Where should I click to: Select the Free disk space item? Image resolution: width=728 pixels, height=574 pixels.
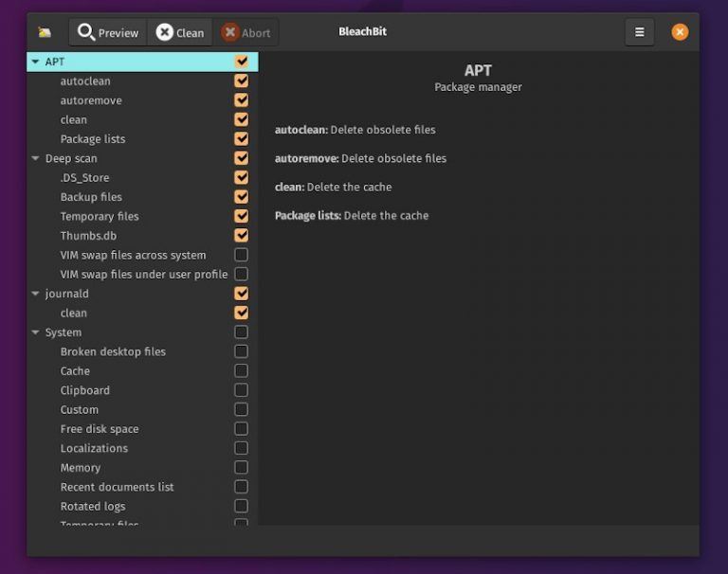(x=100, y=429)
